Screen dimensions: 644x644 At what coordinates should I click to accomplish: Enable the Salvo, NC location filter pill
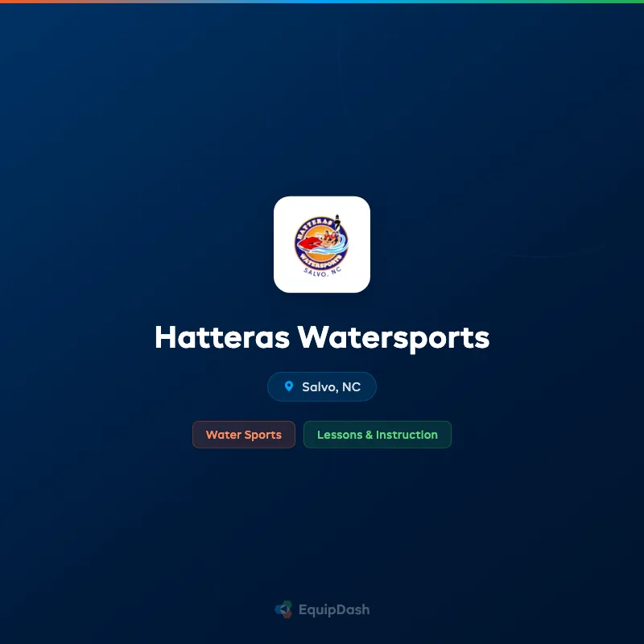tap(322, 386)
